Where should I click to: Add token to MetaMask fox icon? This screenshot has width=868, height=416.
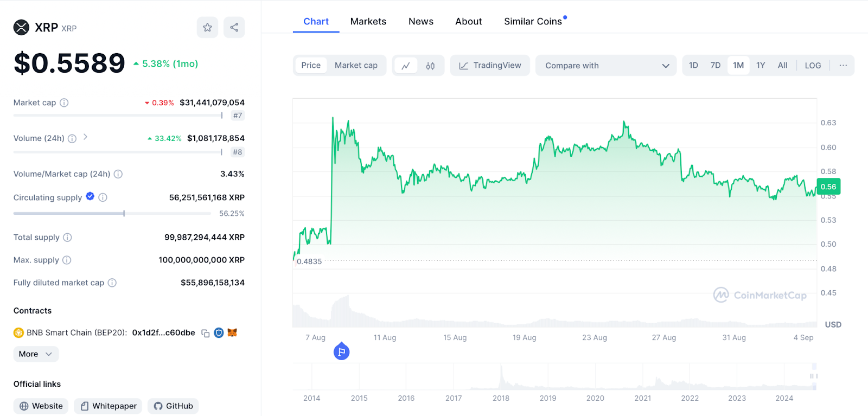232,332
